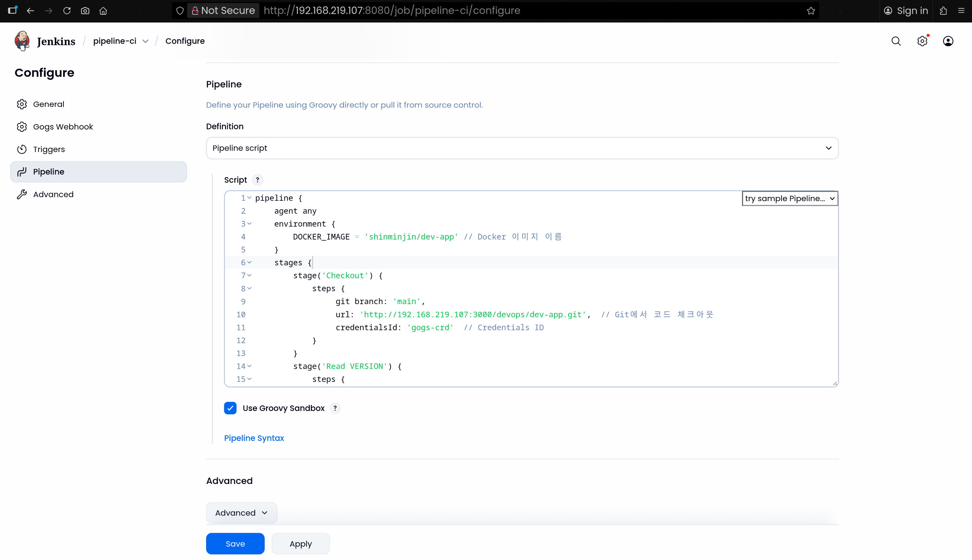The image size is (972, 560).
Task: Open Manage Jenkins gear icon
Action: 922,41
